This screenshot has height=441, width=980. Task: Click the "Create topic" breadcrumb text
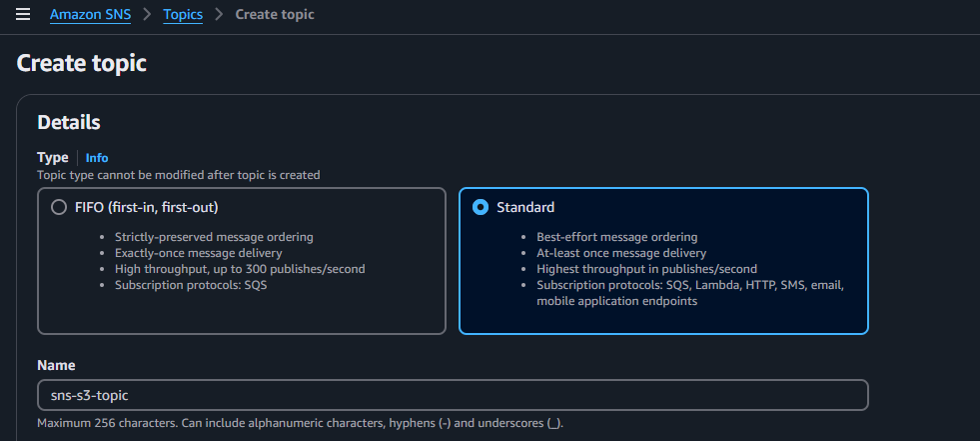tap(274, 15)
